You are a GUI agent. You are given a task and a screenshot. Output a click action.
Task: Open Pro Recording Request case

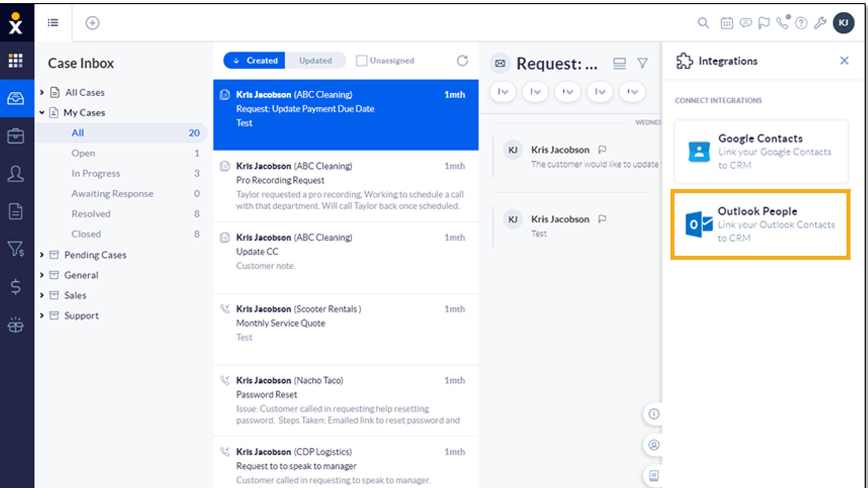(346, 186)
